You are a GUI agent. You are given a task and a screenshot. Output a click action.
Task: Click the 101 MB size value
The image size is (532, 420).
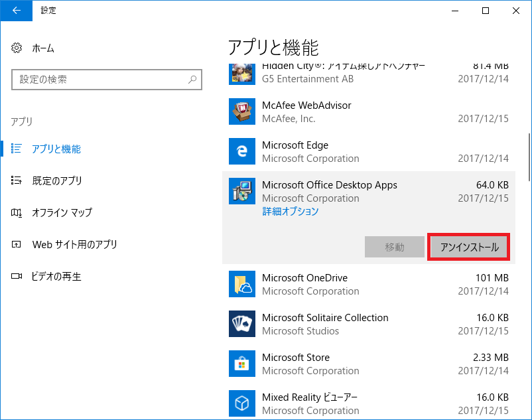click(x=492, y=278)
